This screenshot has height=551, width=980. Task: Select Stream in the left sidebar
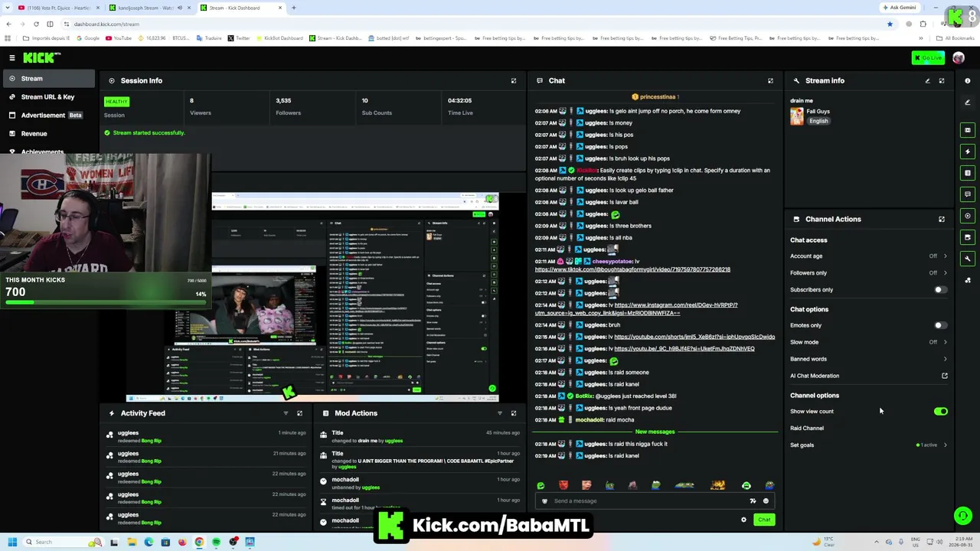click(x=47, y=79)
